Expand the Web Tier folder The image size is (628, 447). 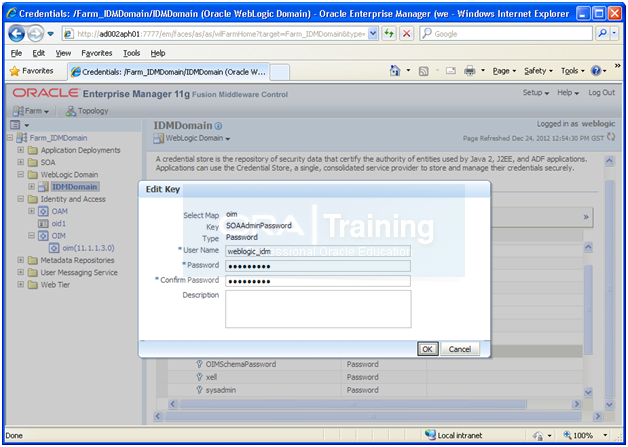[20, 285]
